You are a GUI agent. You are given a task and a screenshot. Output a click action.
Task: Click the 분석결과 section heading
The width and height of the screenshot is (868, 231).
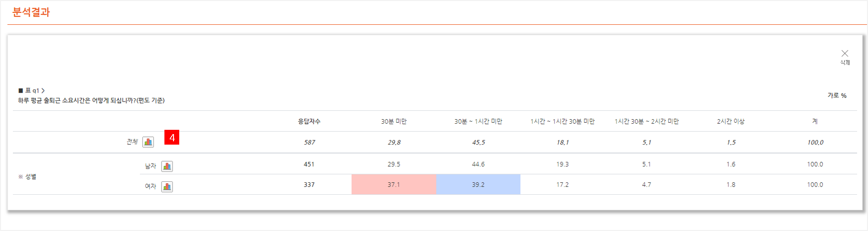pyautogui.click(x=31, y=12)
